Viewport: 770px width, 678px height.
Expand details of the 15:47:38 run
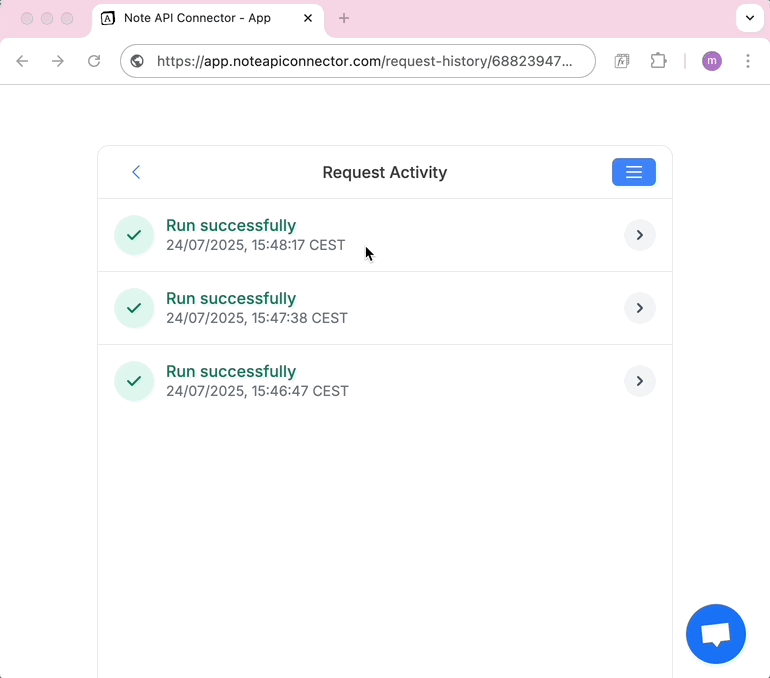coord(639,308)
